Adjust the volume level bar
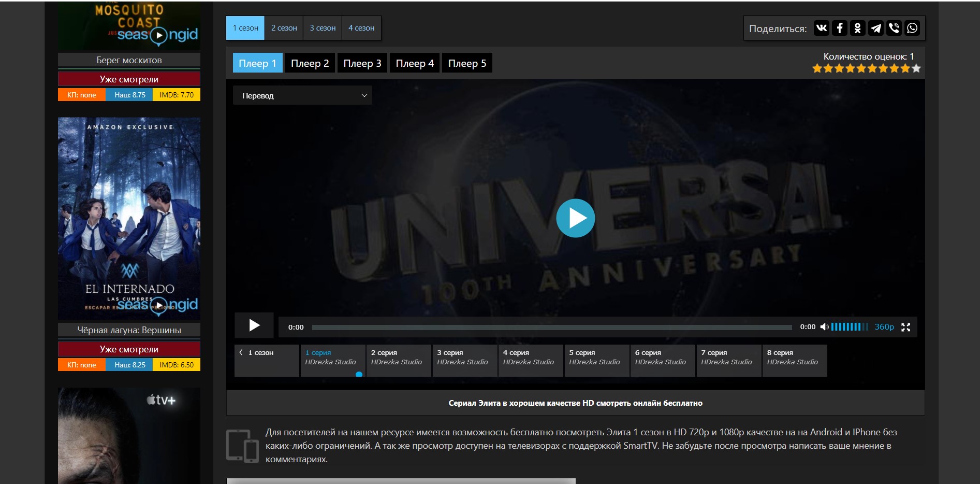The height and width of the screenshot is (484, 980). [850, 327]
